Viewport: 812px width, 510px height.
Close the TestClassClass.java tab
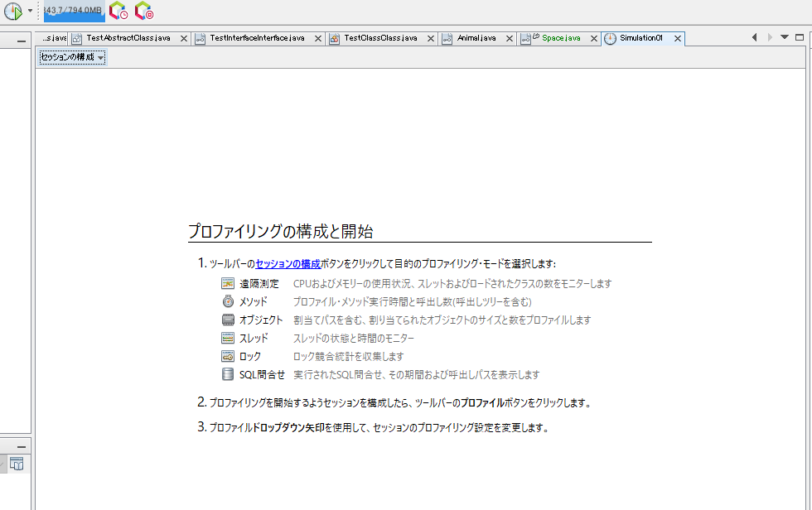point(430,39)
